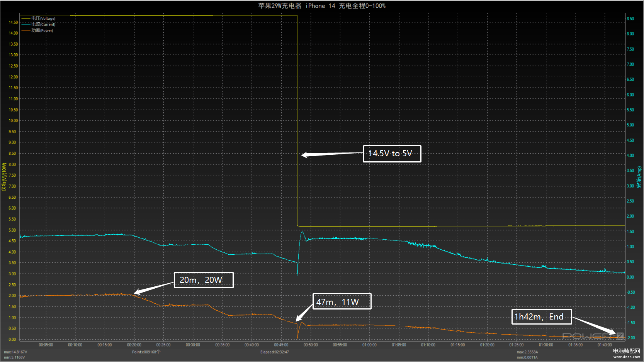Viewport: 644px width, 362px height.
Task: Click the 01:20:00 time axis label
Action: tap(487, 345)
